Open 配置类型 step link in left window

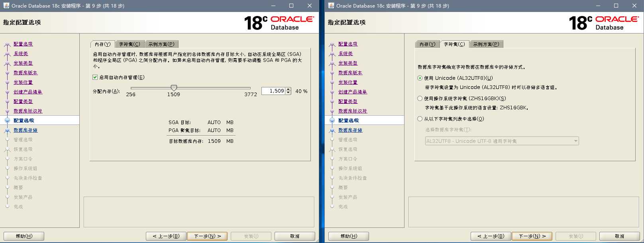tap(23, 101)
